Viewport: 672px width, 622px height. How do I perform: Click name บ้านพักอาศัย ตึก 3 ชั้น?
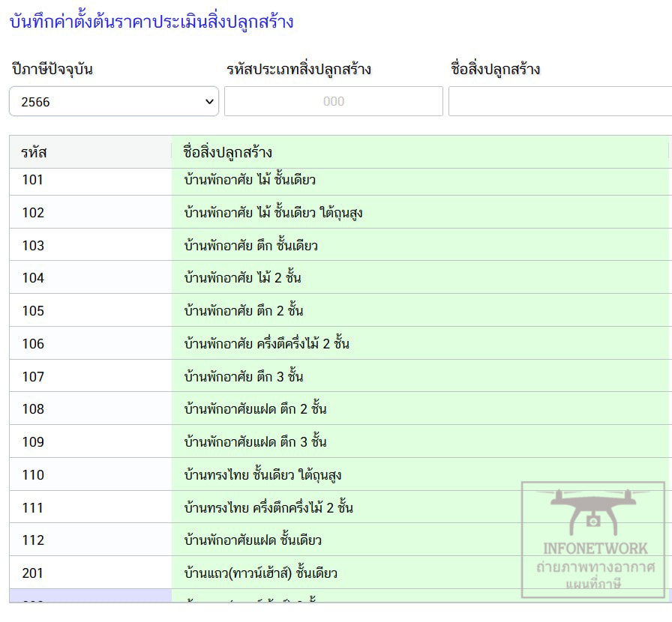244,376
